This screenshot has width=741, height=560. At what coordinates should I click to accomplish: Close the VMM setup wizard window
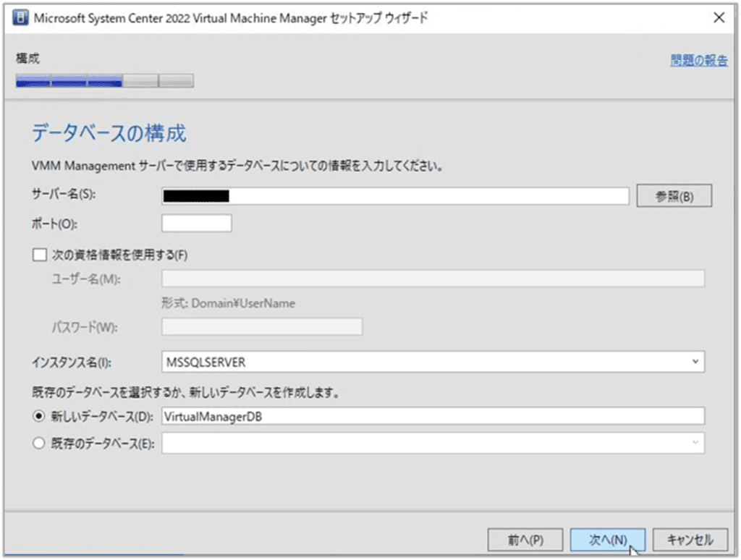[x=719, y=18]
